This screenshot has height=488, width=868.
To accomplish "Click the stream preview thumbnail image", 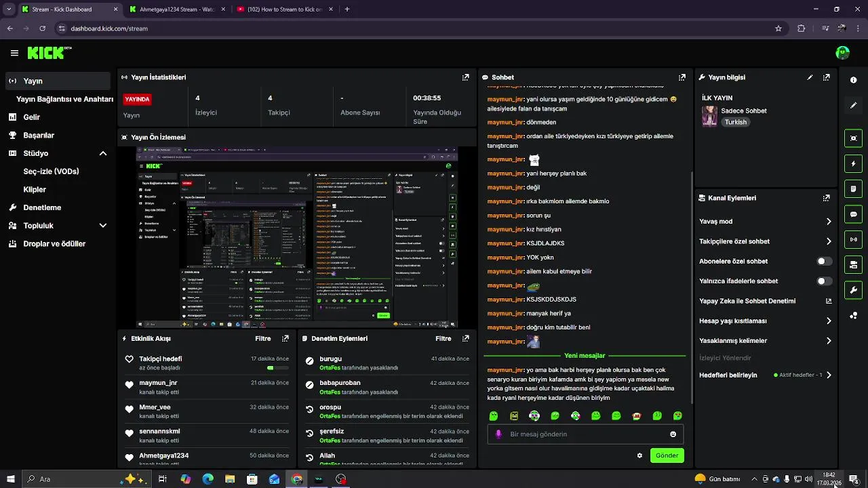I will click(297, 237).
